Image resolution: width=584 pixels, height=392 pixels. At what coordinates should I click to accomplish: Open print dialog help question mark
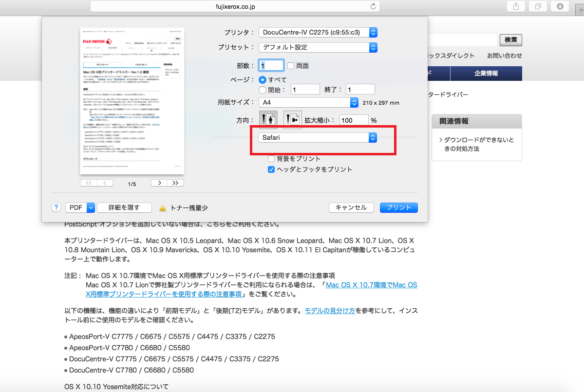tap(56, 207)
